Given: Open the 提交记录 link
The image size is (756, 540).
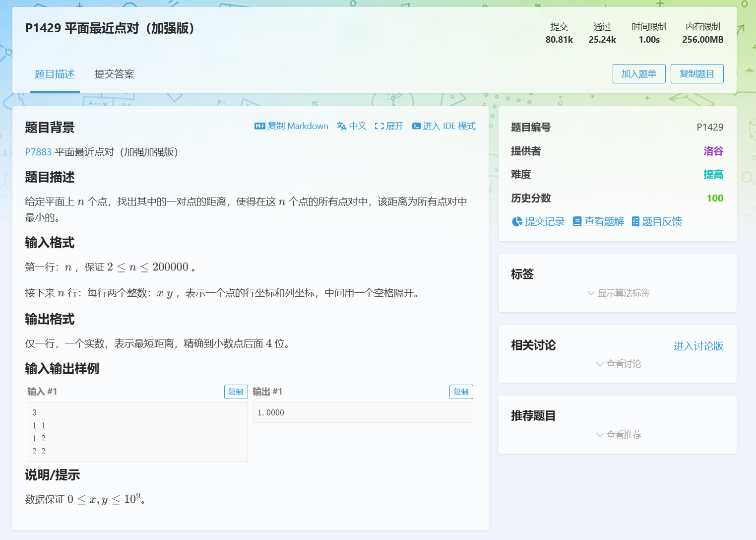Looking at the screenshot, I should (545, 221).
